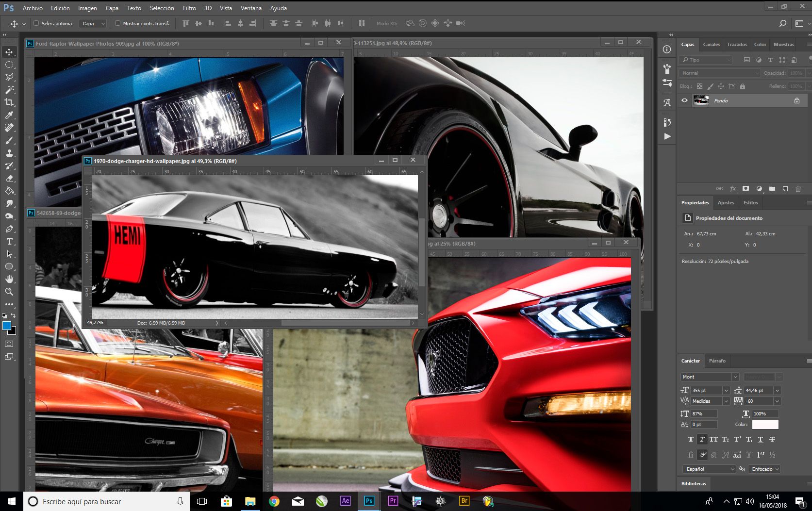Enable the Selec. autom. checkbox

tap(36, 23)
